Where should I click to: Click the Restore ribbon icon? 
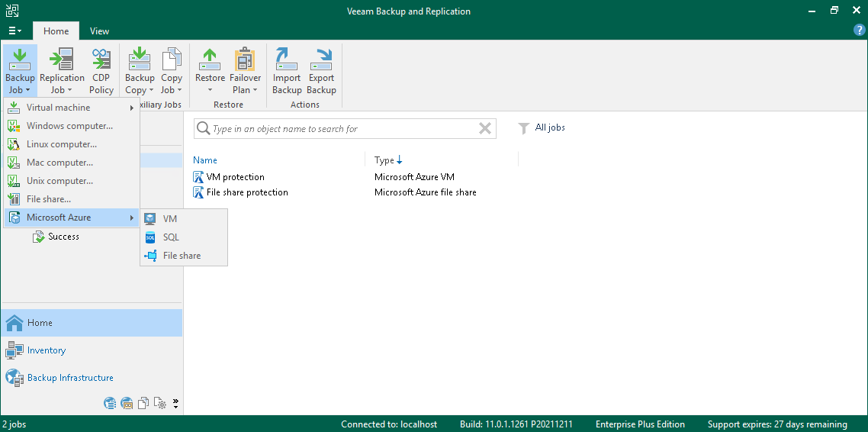[210, 60]
